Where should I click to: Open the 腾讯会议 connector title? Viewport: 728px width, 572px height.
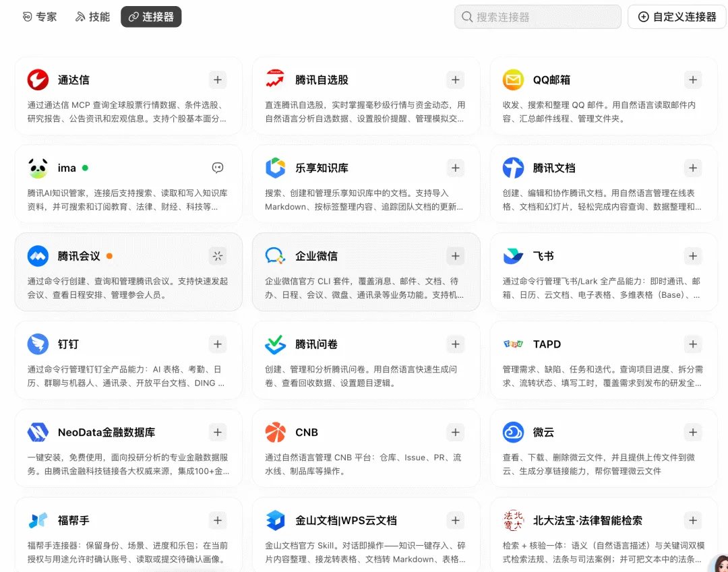click(x=79, y=256)
